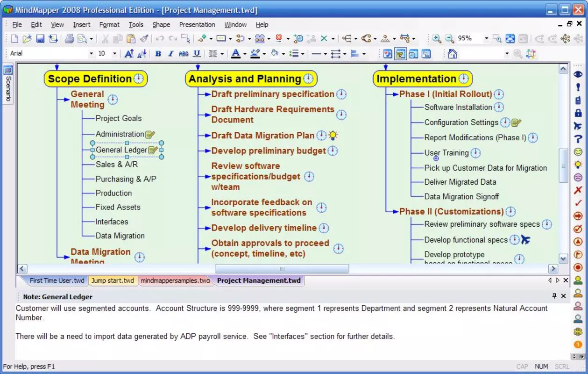This screenshot has width=588, height=374.
Task: Open the Insert menu
Action: click(x=82, y=25)
